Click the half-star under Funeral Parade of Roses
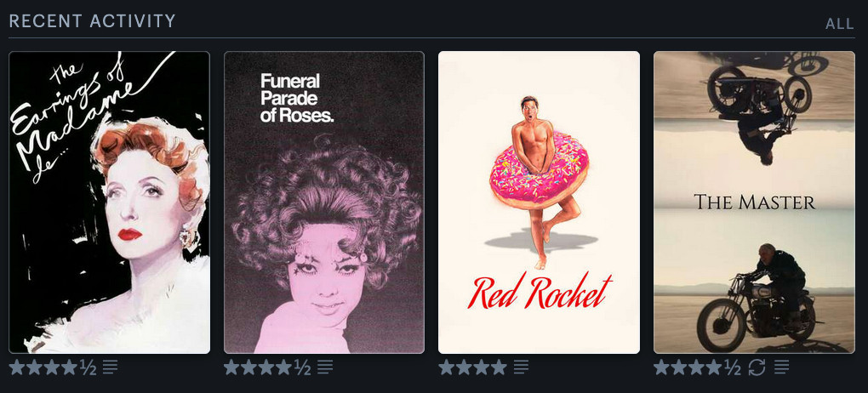This screenshot has height=393, width=868. 303,367
